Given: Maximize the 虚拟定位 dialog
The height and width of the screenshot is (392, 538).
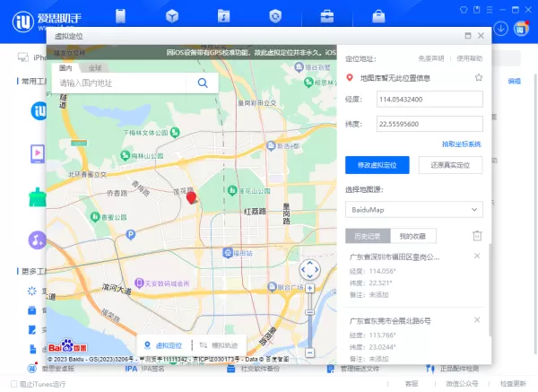Looking at the screenshot, I should [x=468, y=36].
